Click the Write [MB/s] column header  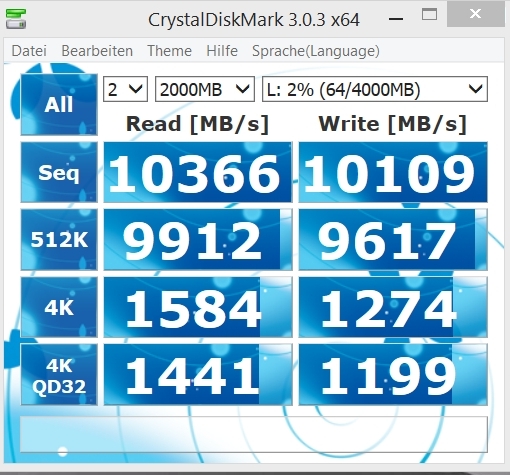pos(392,124)
